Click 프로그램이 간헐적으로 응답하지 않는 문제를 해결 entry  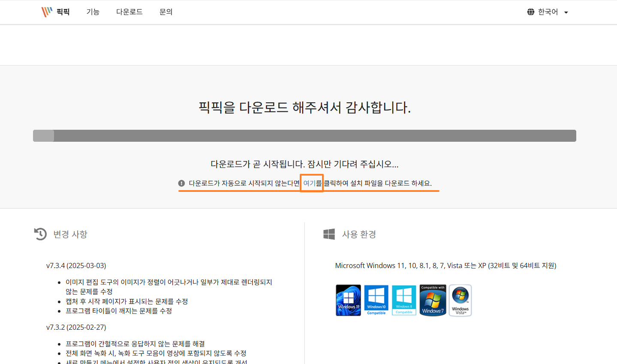[135, 344]
